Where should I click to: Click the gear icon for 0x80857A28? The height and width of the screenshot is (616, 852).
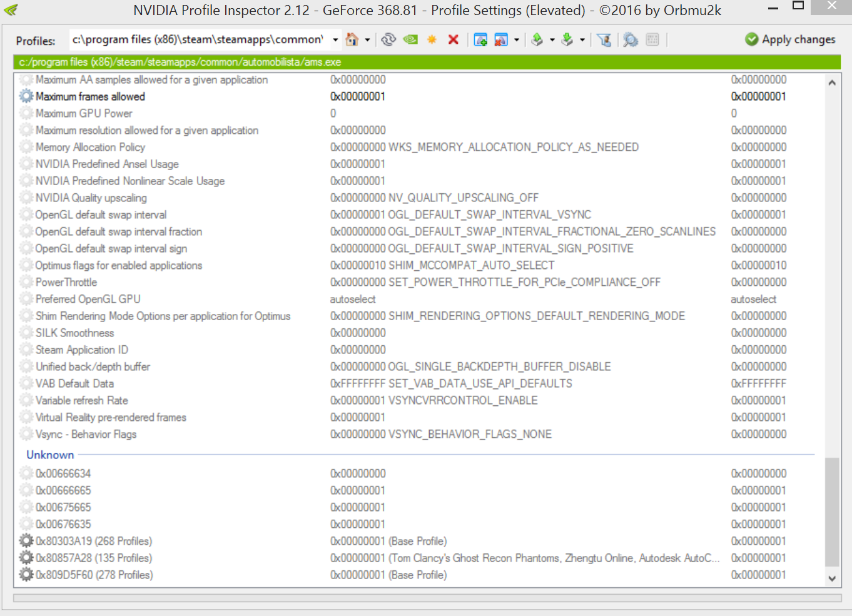(x=26, y=558)
